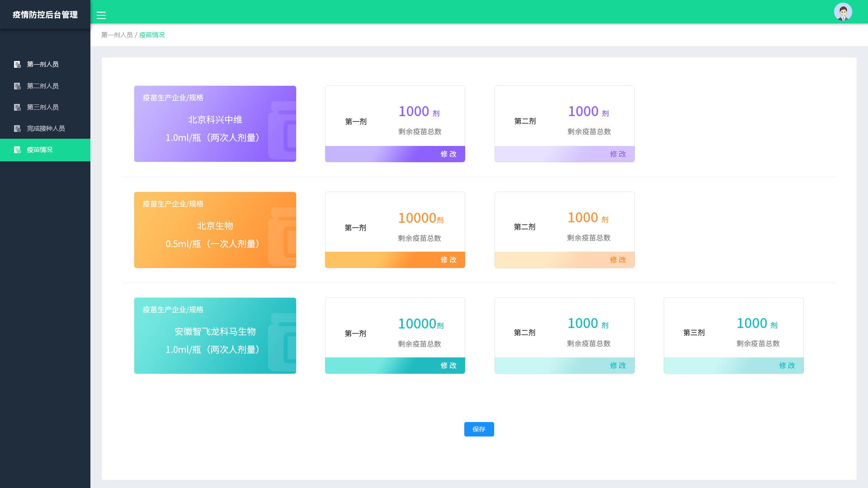The image size is (868, 488).
Task: Click 修改 on 北京生物 第一剂 card
Action: [x=448, y=260]
